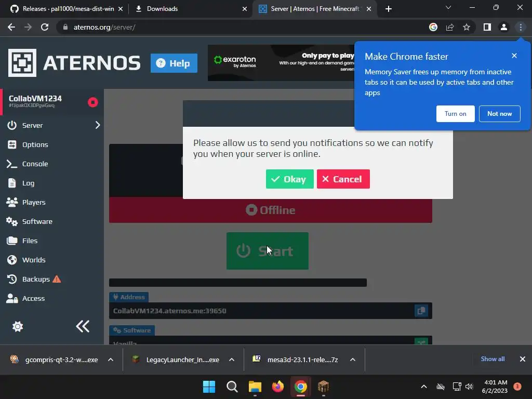The image size is (532, 399).
Task: Click the Aternos logo icon
Action: pyautogui.click(x=22, y=63)
